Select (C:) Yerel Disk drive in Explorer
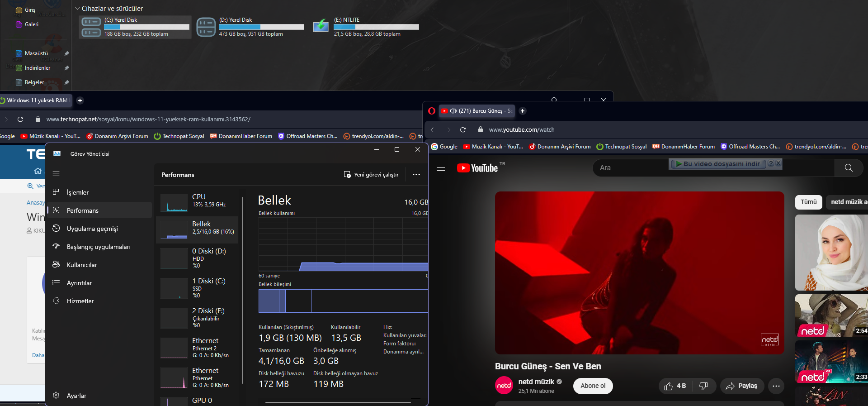Viewport: 868px width, 406px height. click(x=135, y=27)
